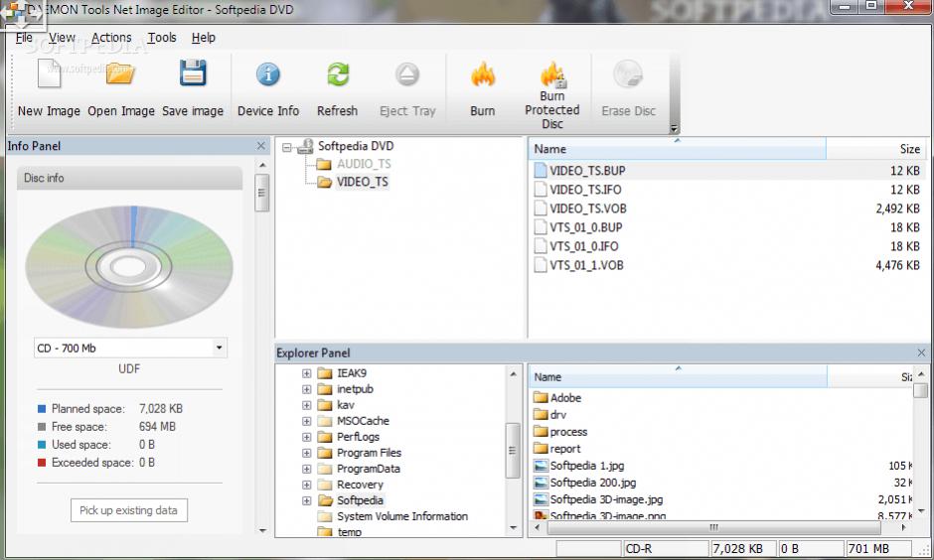934x560 pixels.
Task: Select the VTS_01_1.VOB file
Action: click(x=586, y=265)
